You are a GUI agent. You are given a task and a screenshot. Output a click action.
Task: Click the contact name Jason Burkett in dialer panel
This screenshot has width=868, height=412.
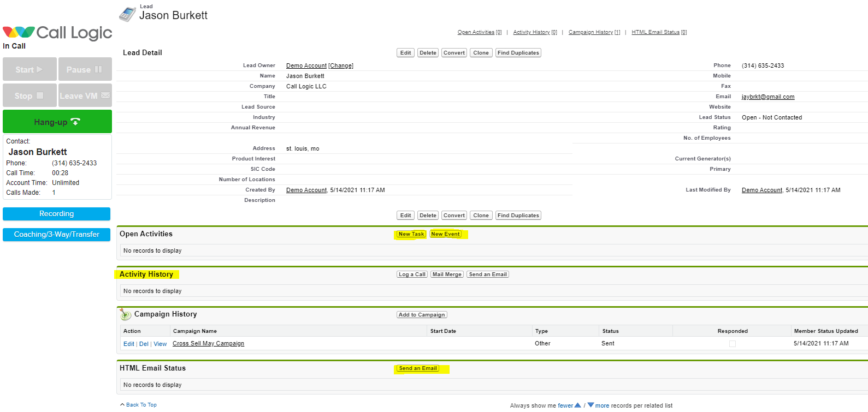[x=38, y=152]
